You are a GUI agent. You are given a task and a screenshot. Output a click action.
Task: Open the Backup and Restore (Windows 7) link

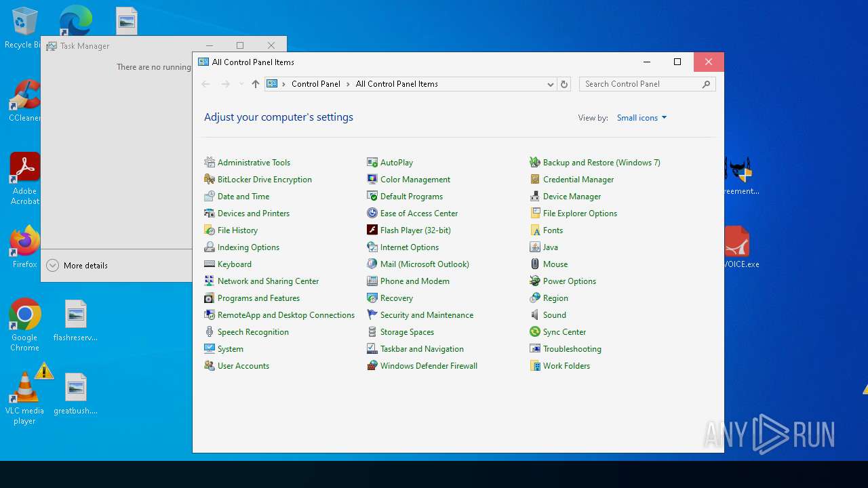point(601,163)
